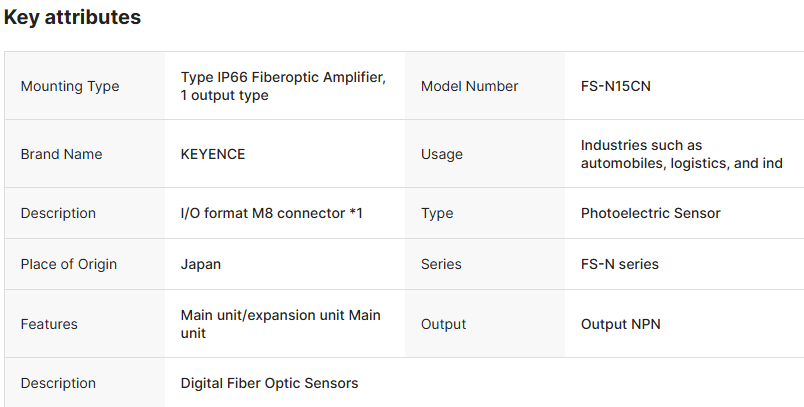
Task: Click the "Place of Origin" label
Action: 69,264
